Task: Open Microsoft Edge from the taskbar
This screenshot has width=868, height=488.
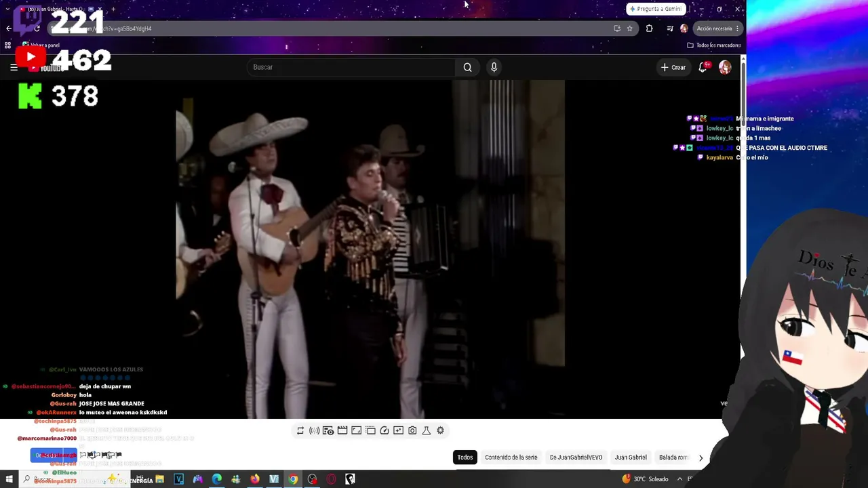Action: point(217,479)
